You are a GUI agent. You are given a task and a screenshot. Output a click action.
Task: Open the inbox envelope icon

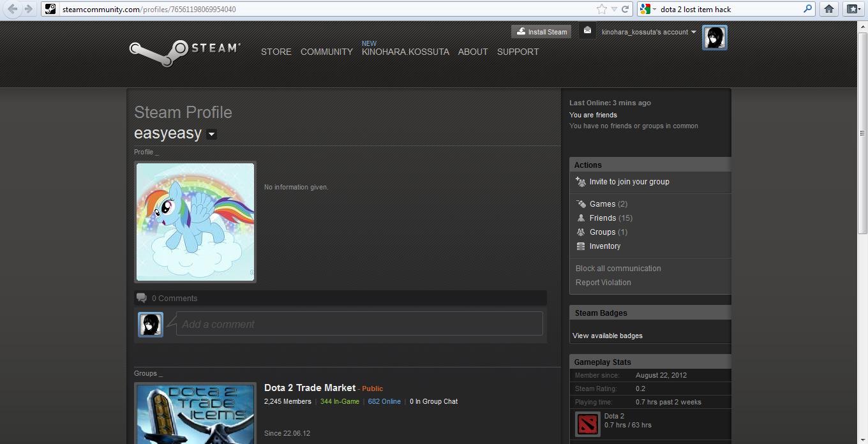click(587, 31)
